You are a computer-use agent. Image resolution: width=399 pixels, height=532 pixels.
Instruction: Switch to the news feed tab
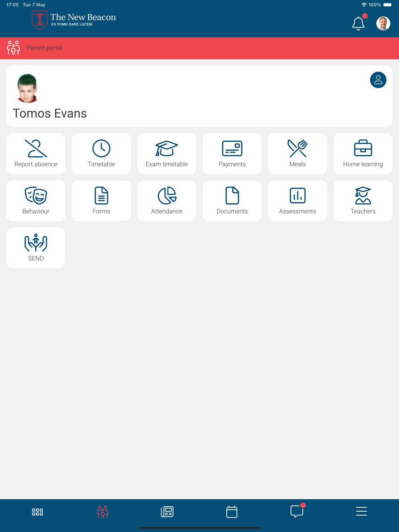[167, 512]
